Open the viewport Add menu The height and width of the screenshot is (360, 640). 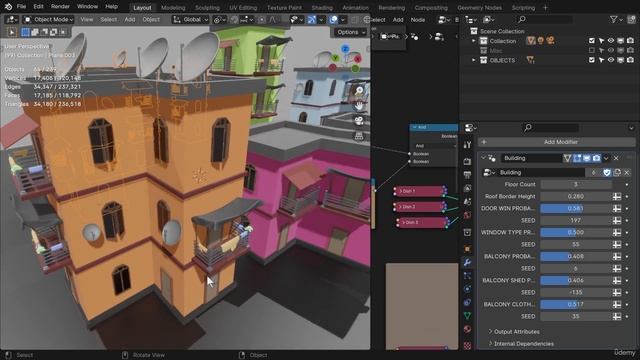pyautogui.click(x=130, y=19)
